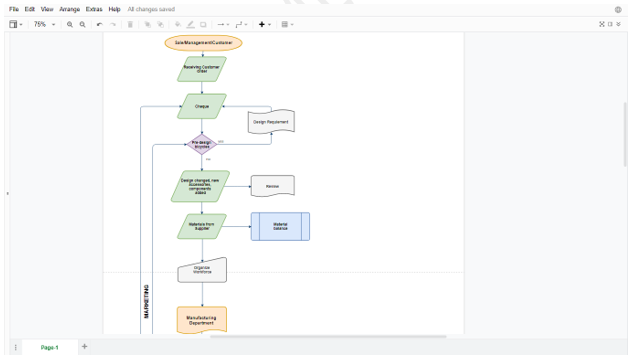This screenshot has height=360, width=640.
Task: Select the Design changed, new accessories shape
Action: [200, 186]
